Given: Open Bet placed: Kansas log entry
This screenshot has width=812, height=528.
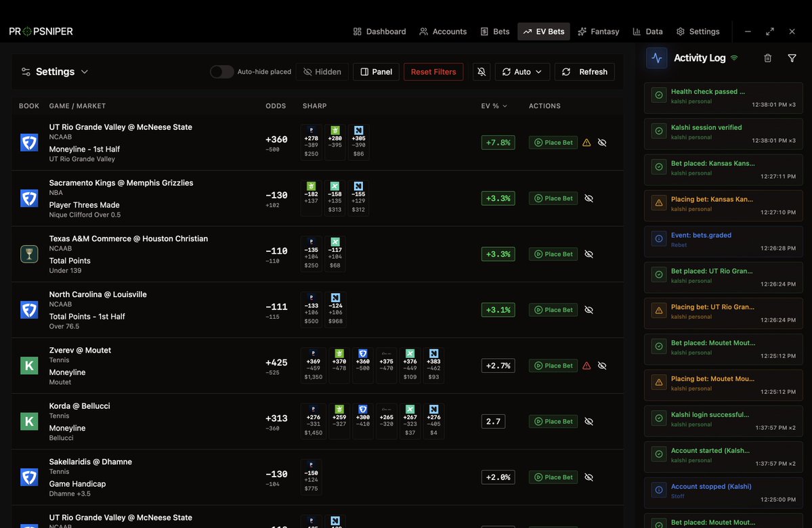Looking at the screenshot, I should coord(723,170).
